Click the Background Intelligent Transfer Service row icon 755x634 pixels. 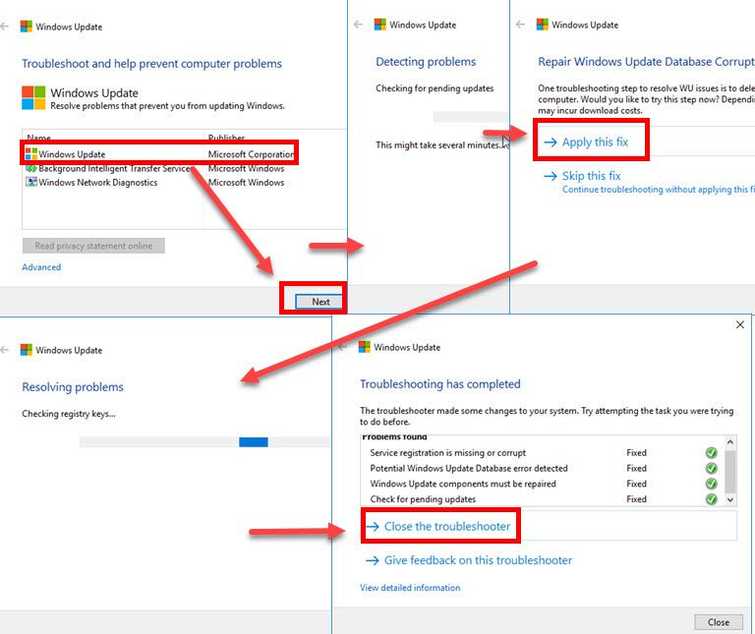31,168
